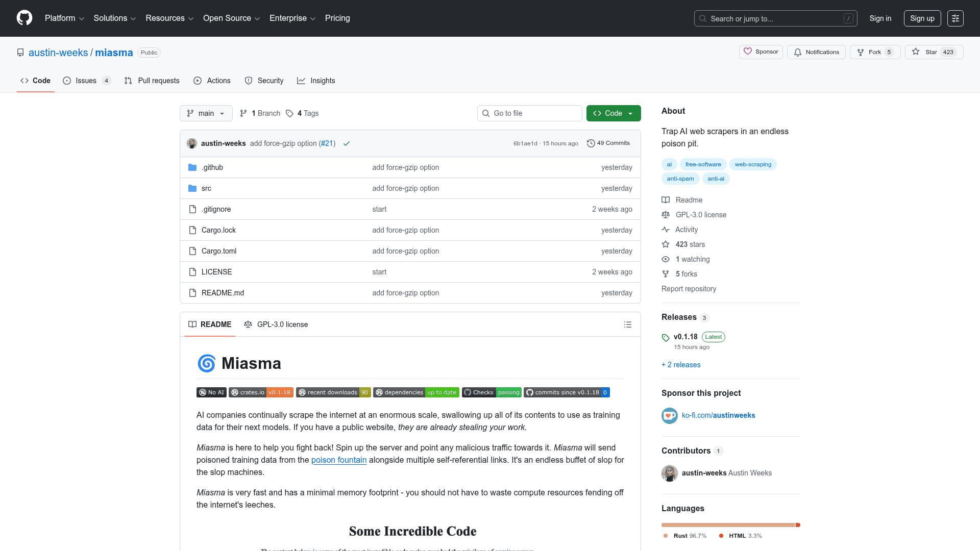
Task: Open the austin-weeks contributor avatar
Action: tap(670, 473)
